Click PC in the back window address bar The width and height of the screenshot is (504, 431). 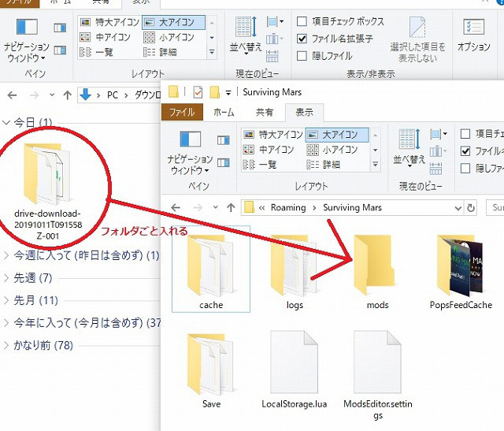coord(113,95)
